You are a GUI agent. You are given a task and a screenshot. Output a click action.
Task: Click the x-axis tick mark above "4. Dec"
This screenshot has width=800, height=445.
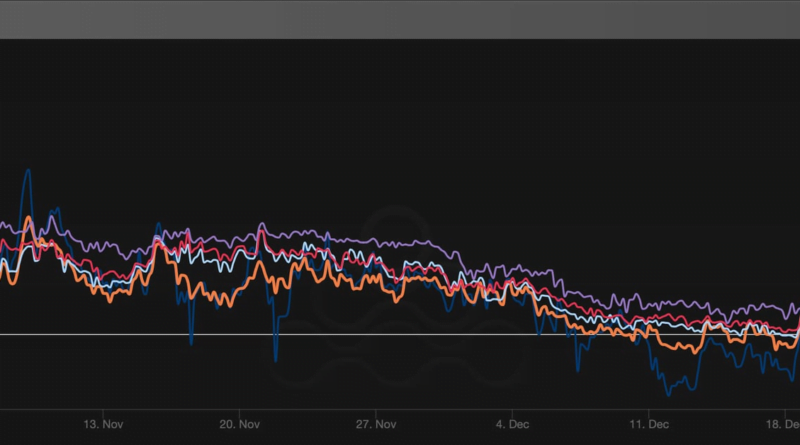pos(512,411)
